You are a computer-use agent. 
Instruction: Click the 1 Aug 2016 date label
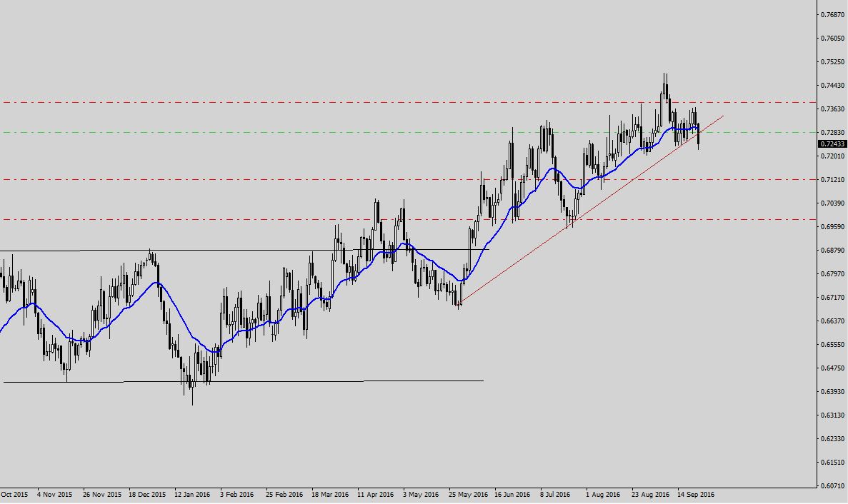tap(603, 495)
